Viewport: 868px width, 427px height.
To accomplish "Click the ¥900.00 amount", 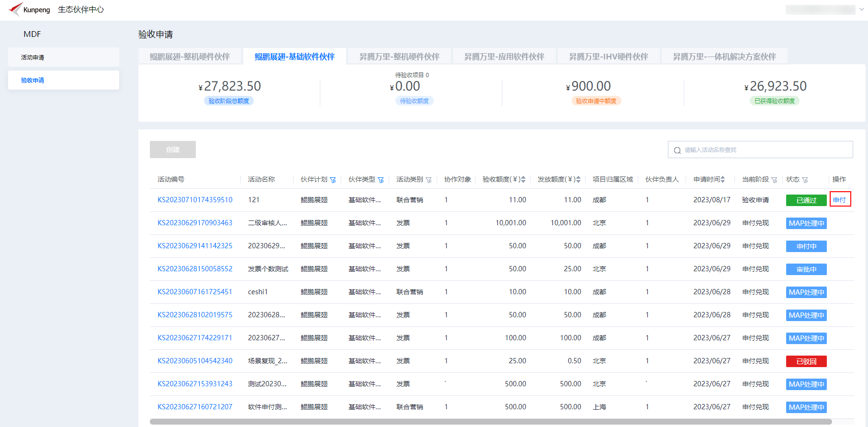I will click(588, 86).
